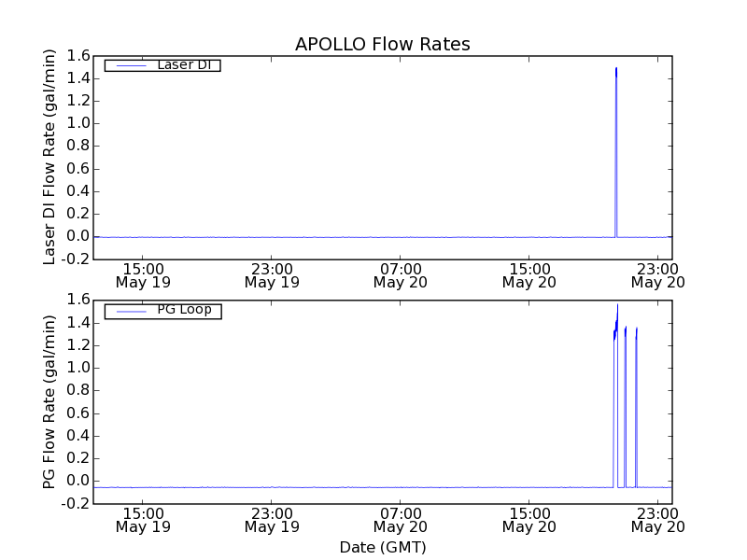Click the 1.2 tick on PG Flow axis
This screenshot has width=747, height=560.
pyautogui.click(x=78, y=345)
